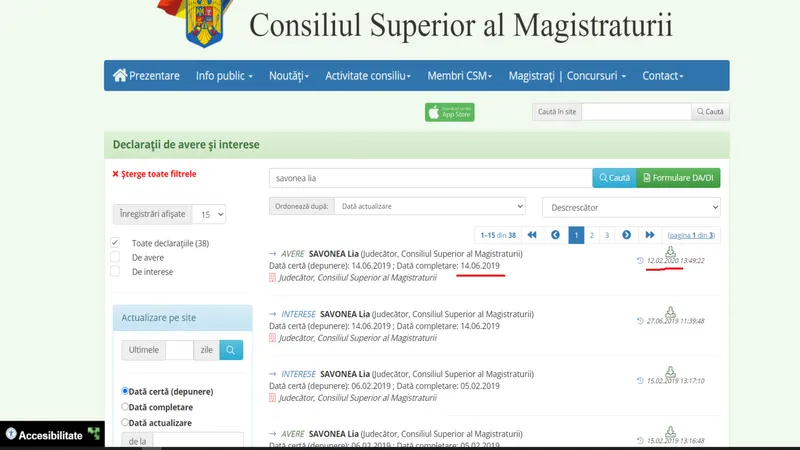This screenshot has height=450, width=800.
Task: Click the arrow icon before first AVERE entry
Action: (272, 254)
